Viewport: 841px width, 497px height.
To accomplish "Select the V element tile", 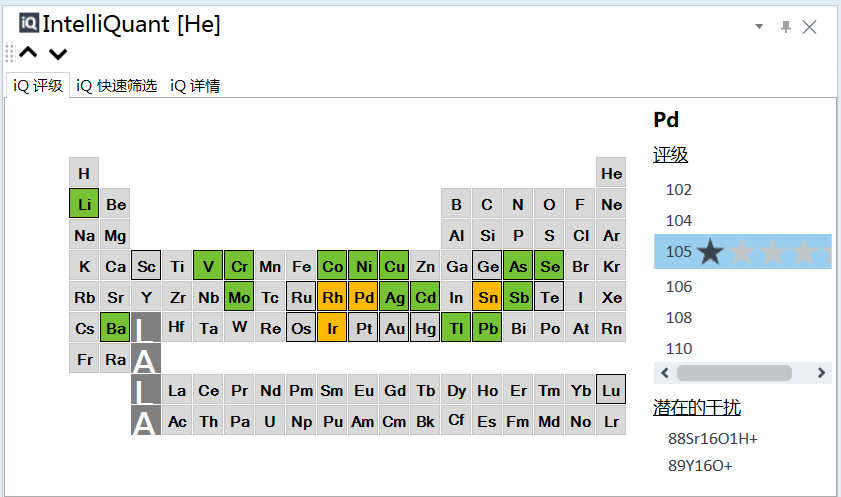I will (208, 266).
